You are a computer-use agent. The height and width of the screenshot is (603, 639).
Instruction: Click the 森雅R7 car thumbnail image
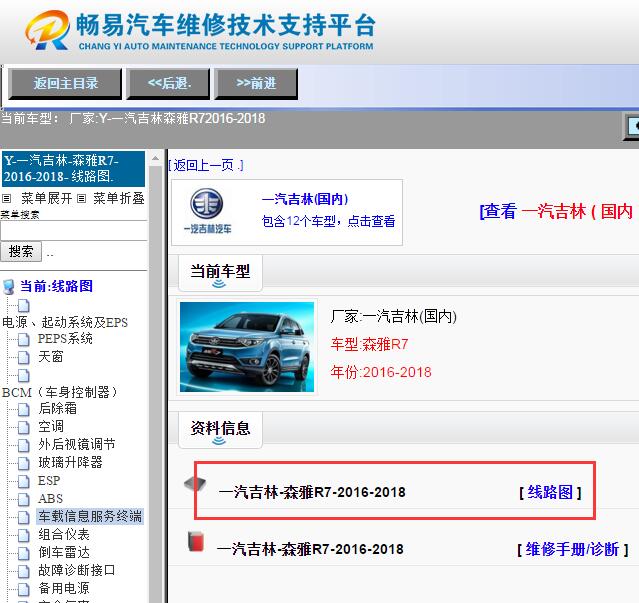point(247,347)
